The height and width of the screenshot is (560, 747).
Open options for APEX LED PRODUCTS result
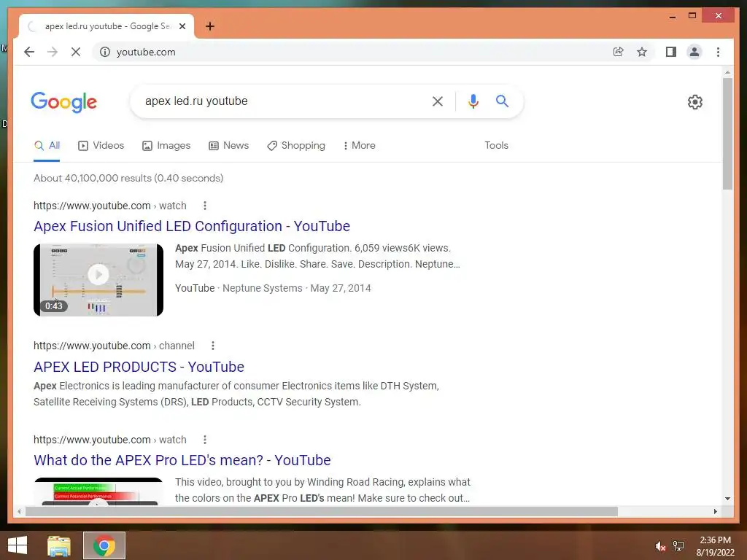click(213, 346)
